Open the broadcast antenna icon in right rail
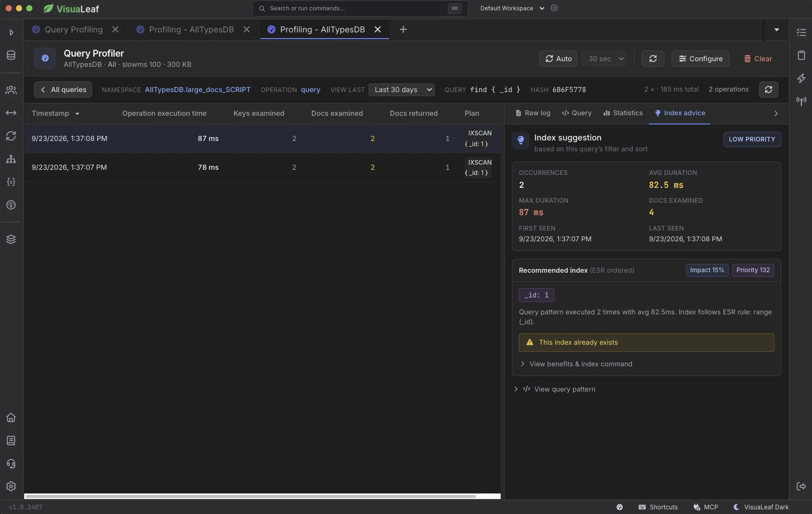The width and height of the screenshot is (812, 514). (x=801, y=101)
